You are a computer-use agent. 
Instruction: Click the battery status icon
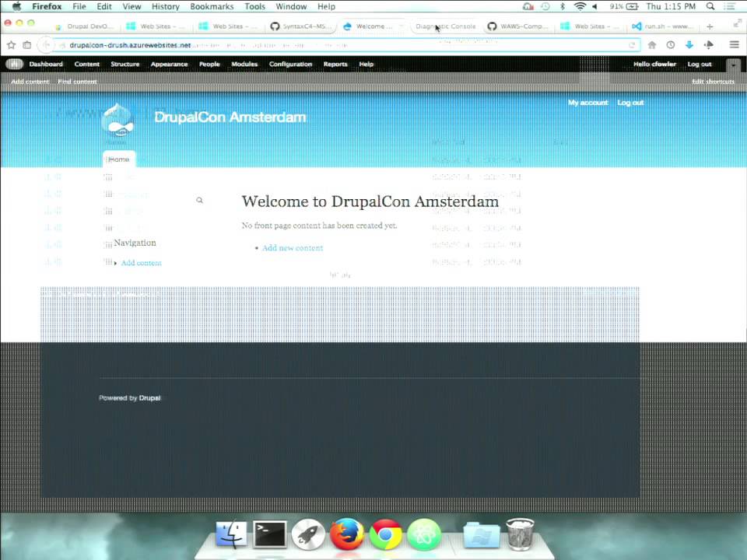click(632, 6)
